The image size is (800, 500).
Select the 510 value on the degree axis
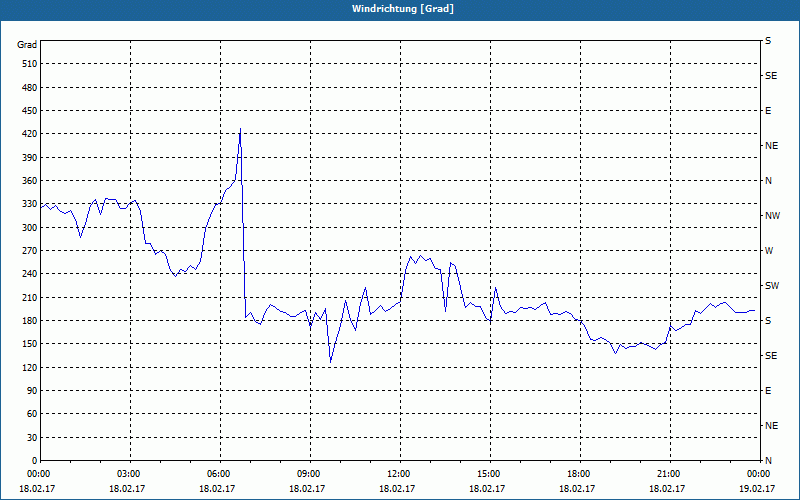pos(30,64)
